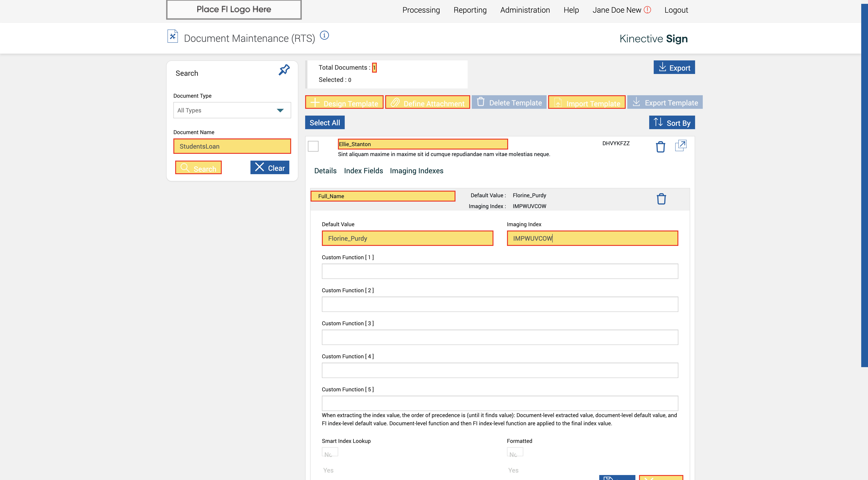This screenshot has height=480, width=868.
Task: Click the Document Maintenance page icon
Action: 172,36
